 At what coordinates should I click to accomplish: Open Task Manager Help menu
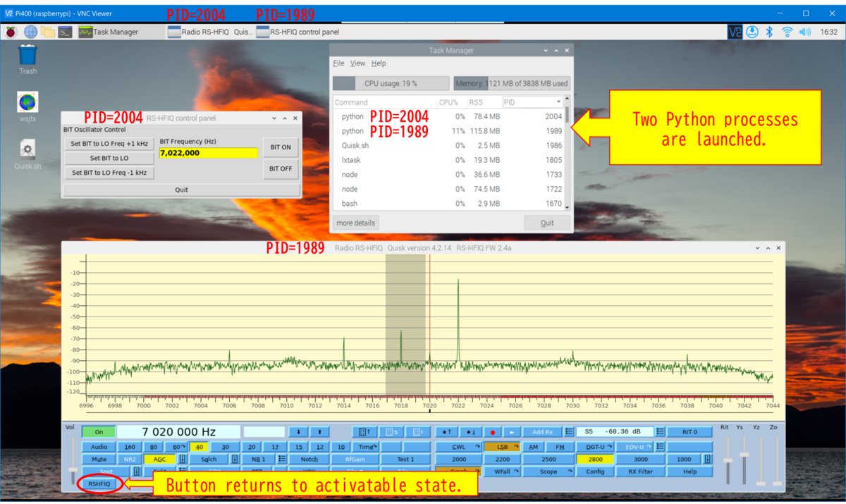point(379,63)
